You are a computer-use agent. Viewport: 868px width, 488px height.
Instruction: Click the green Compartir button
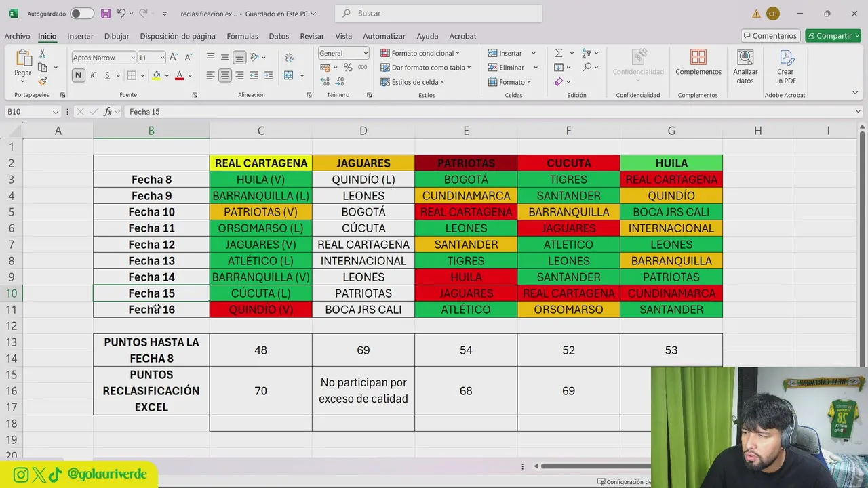(833, 36)
